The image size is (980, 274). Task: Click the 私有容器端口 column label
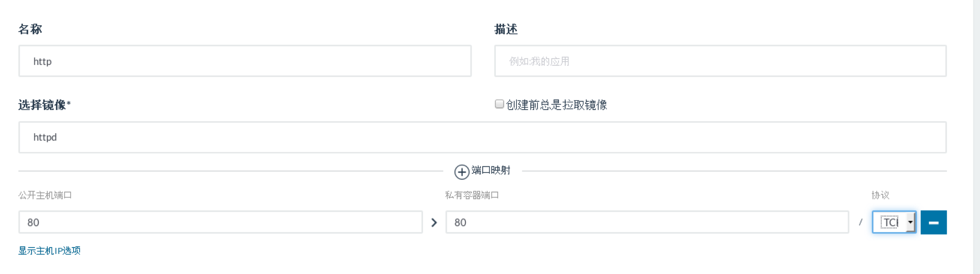pos(472,195)
